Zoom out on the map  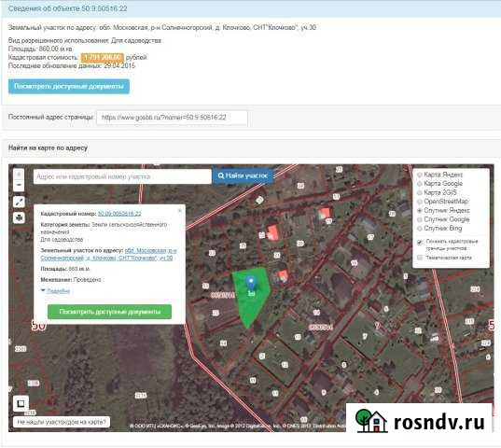(19, 186)
